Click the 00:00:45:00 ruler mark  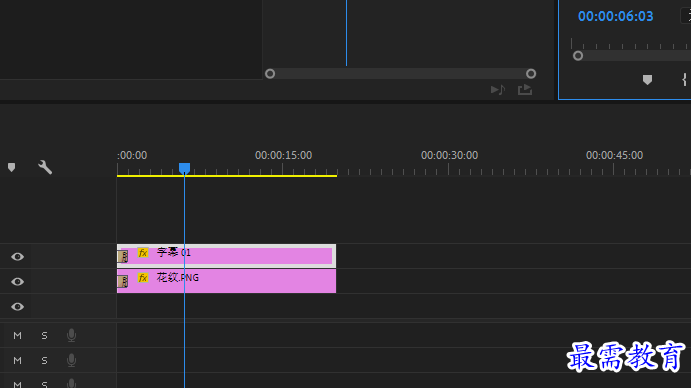pyautogui.click(x=614, y=155)
